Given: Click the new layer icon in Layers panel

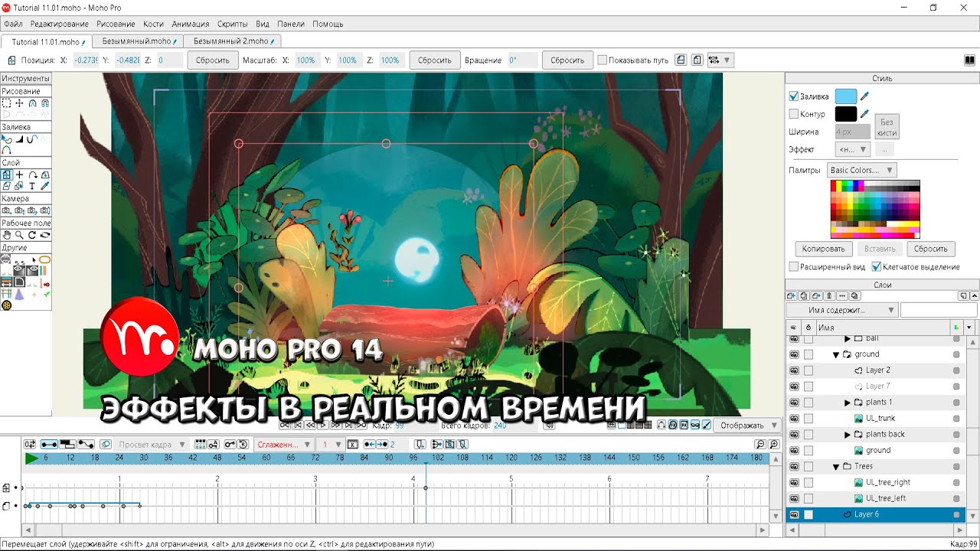Looking at the screenshot, I should (x=792, y=295).
